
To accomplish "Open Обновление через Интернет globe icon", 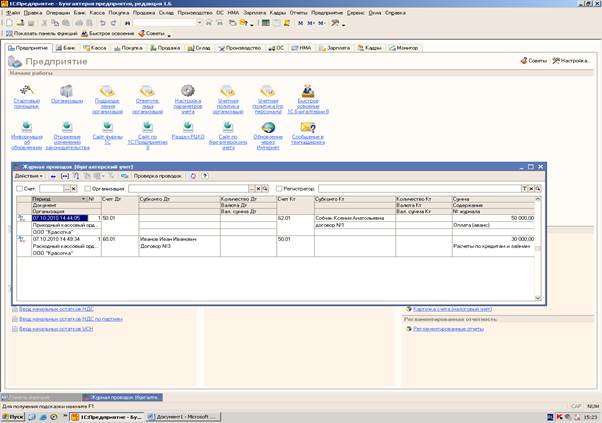I will (x=268, y=127).
